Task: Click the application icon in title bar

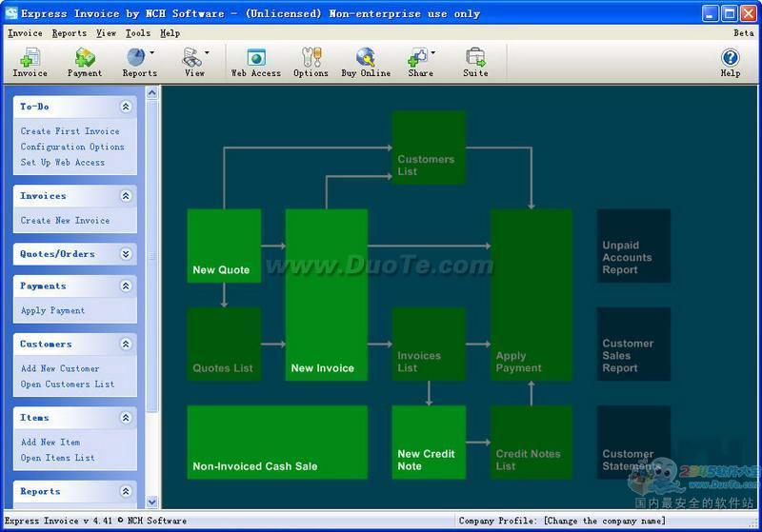Action: pyautogui.click(x=11, y=13)
